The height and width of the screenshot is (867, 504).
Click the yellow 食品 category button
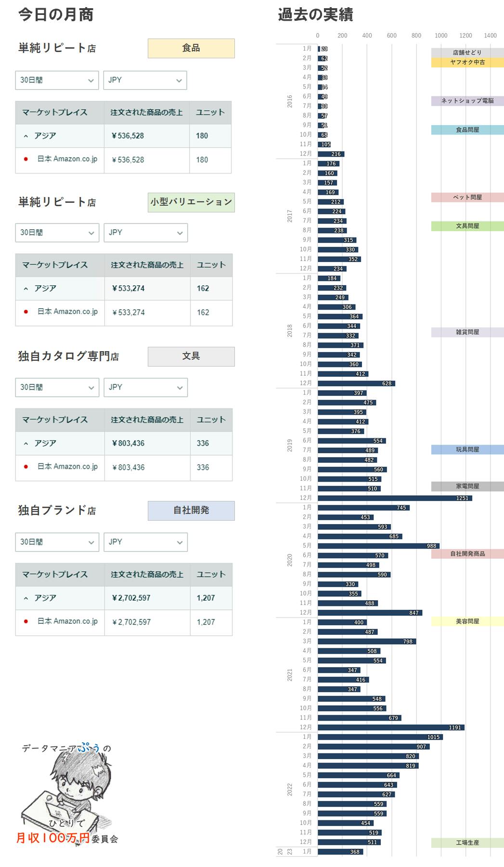[x=191, y=48]
